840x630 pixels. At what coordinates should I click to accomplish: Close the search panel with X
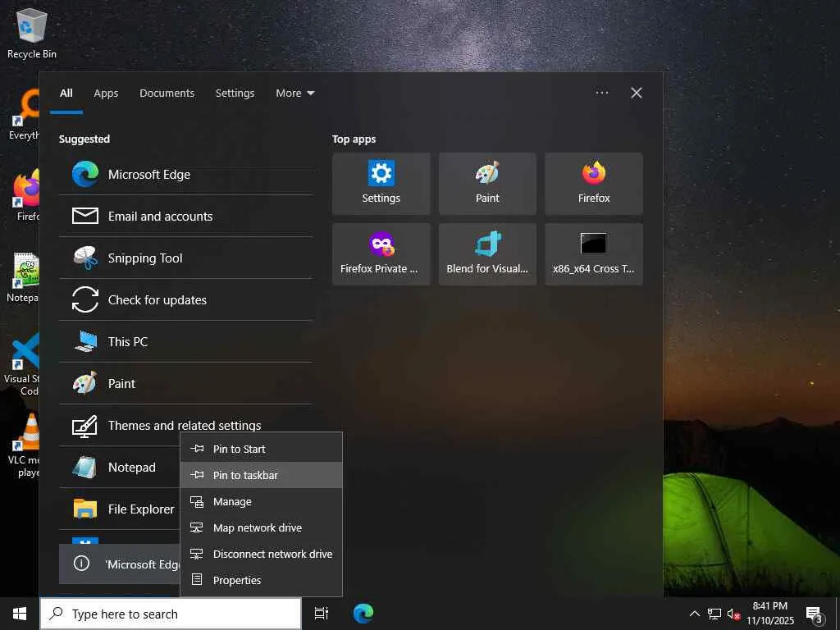637,93
